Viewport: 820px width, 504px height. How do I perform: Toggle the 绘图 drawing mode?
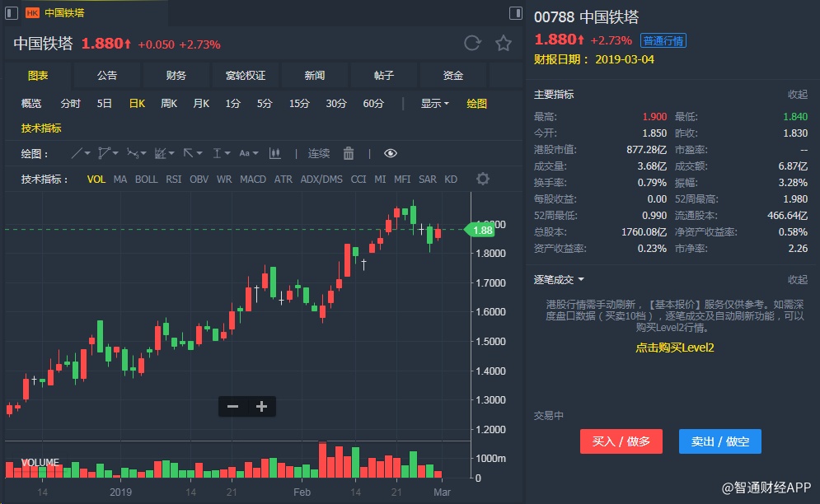coord(477,103)
